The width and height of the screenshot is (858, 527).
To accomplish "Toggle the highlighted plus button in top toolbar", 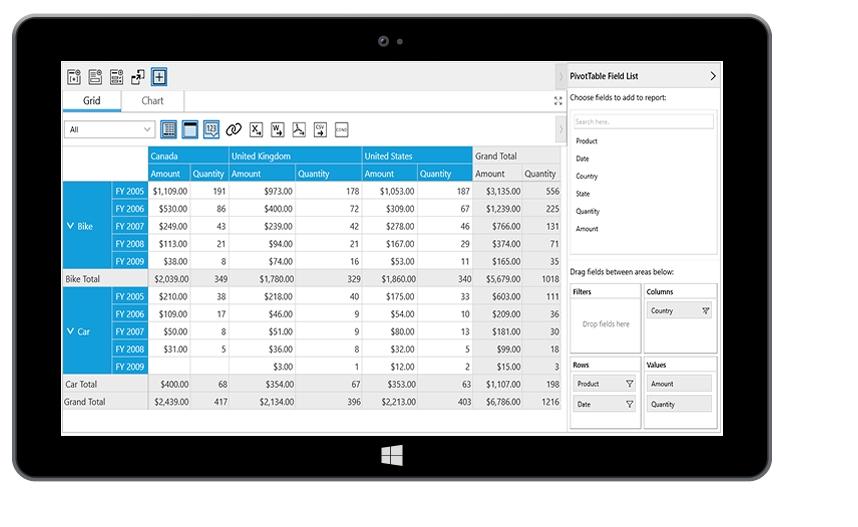I will [159, 77].
